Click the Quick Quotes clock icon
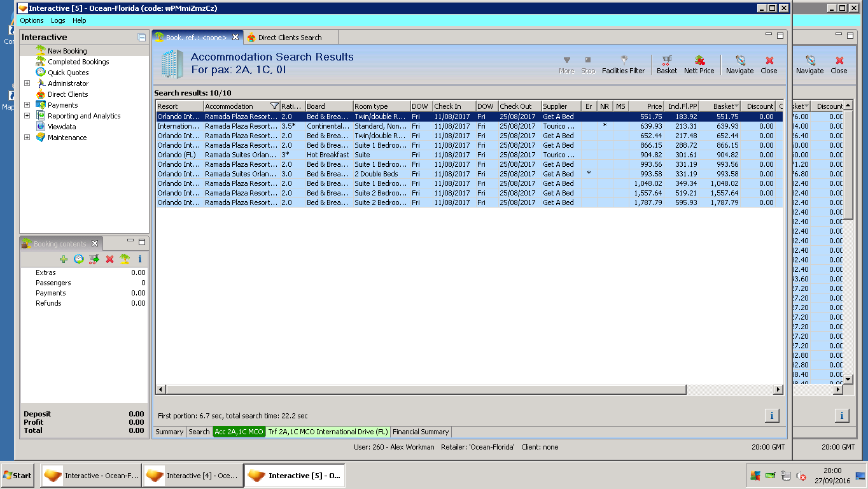Viewport: 868px width, 489px height. [41, 73]
